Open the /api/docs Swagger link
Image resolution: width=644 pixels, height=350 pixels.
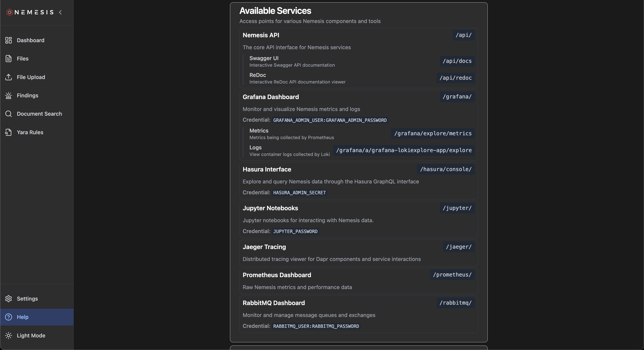[457, 61]
